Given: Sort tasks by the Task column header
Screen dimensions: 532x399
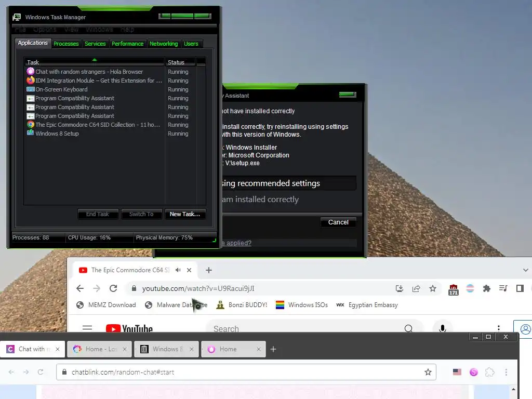Looking at the screenshot, I should (x=95, y=62).
